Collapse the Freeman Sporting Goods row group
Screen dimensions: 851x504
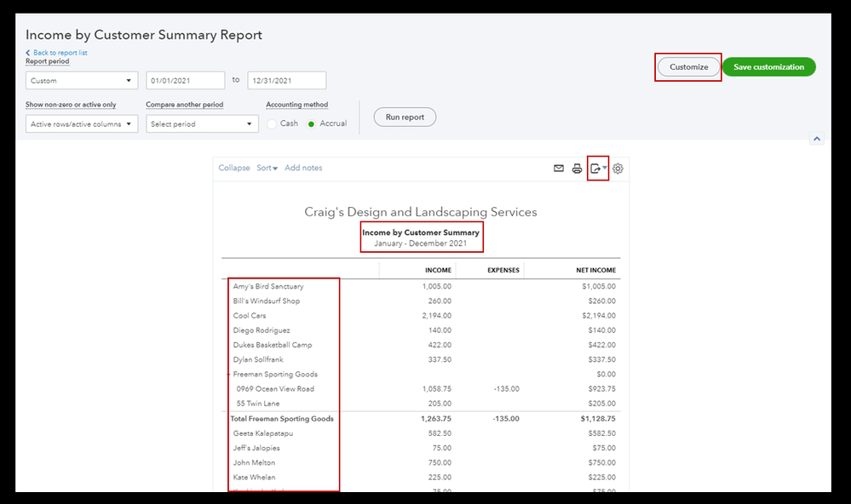[x=228, y=375]
